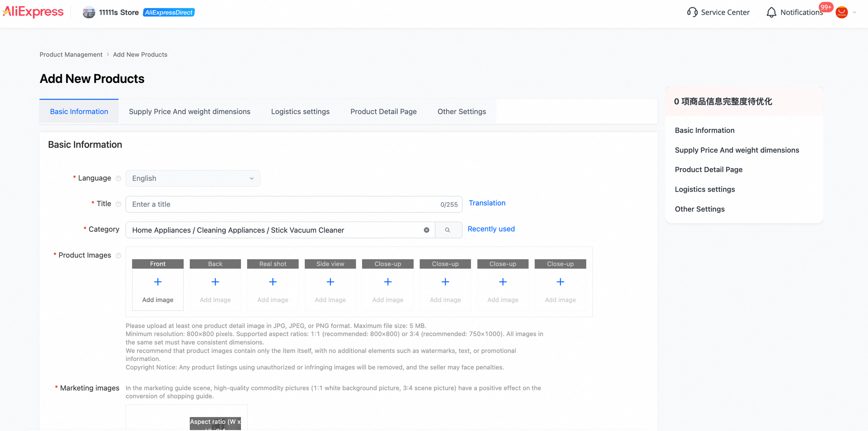The height and width of the screenshot is (431, 868).
Task: Click the Service Center text
Action: [x=725, y=12]
